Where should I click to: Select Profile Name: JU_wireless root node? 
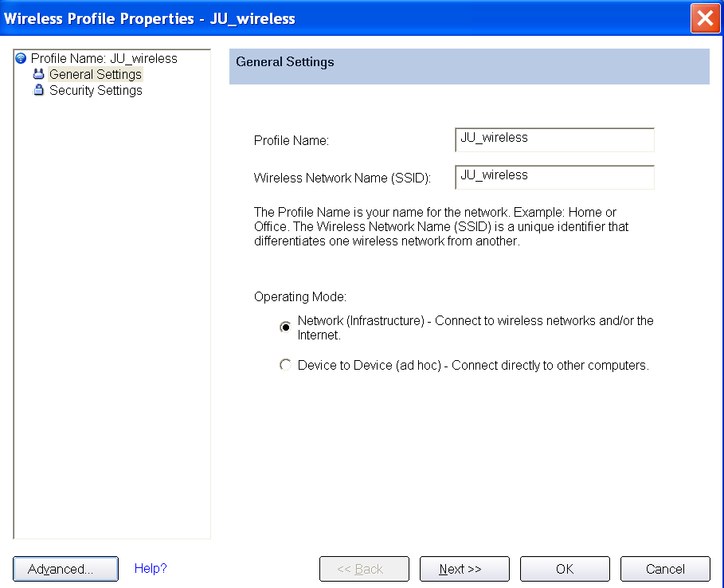coord(104,59)
